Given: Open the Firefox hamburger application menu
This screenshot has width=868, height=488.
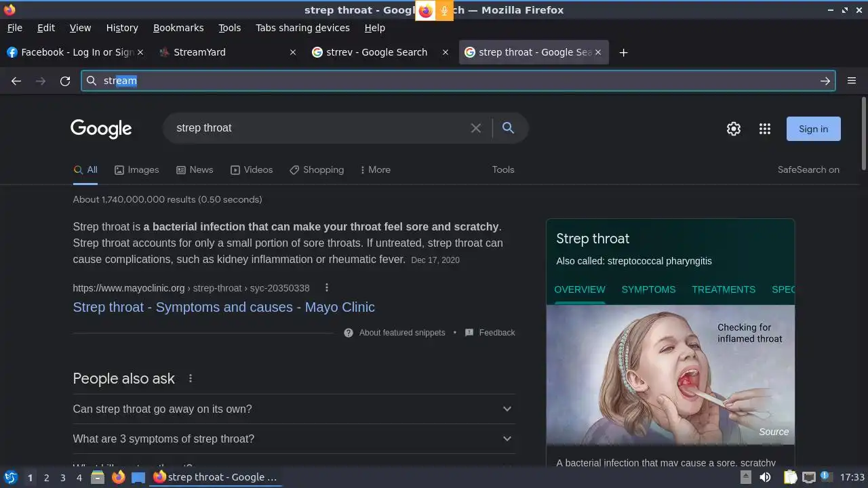Looking at the screenshot, I should click(x=852, y=81).
